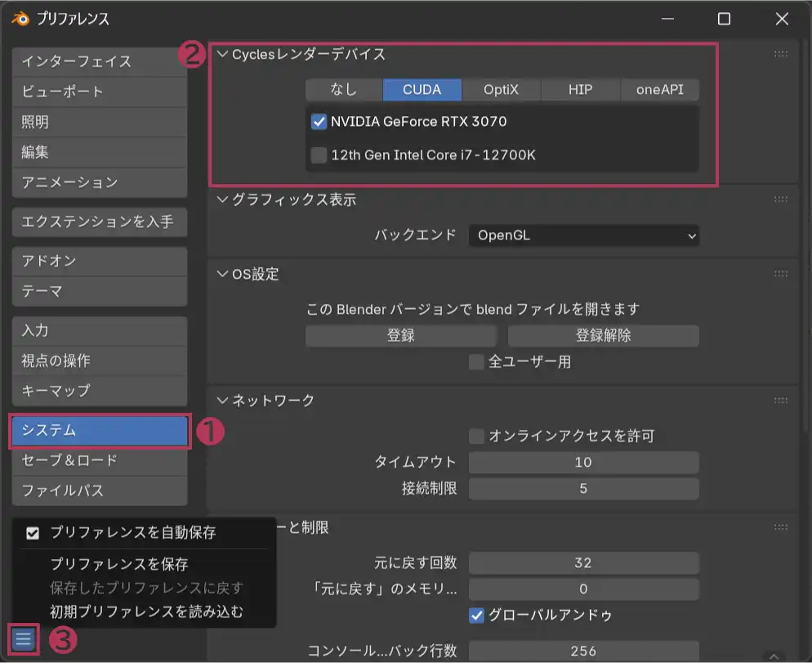
Task: Click the タイムアウト value field
Action: 583,462
